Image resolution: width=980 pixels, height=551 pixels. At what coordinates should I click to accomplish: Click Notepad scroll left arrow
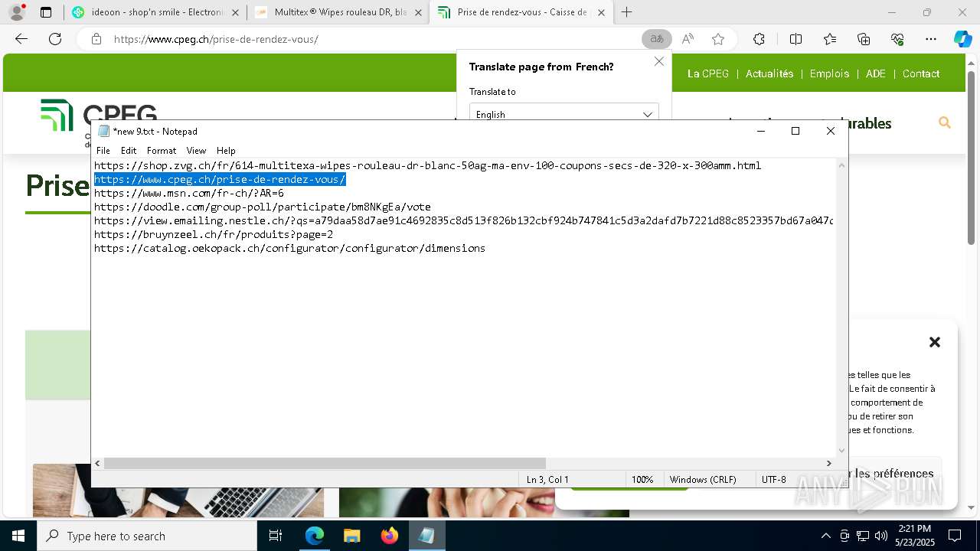coord(97,463)
